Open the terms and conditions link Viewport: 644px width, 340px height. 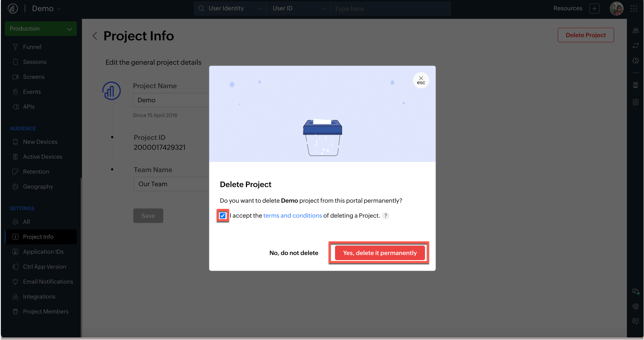coord(293,215)
